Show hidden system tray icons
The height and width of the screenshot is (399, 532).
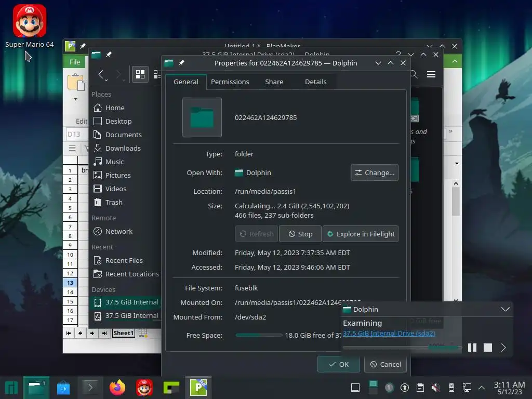[x=481, y=388]
